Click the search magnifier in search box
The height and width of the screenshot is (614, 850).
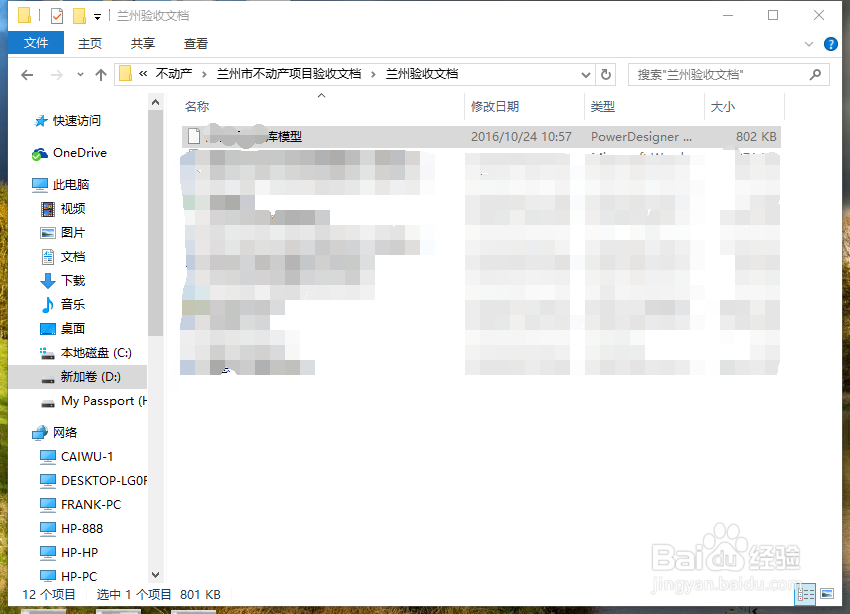coord(816,74)
